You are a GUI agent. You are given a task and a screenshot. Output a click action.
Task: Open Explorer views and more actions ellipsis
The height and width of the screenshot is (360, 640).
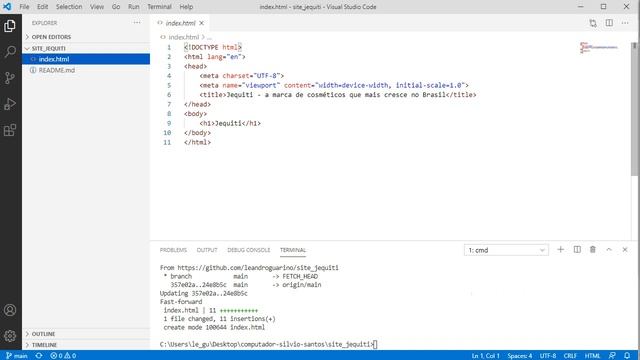(137, 23)
